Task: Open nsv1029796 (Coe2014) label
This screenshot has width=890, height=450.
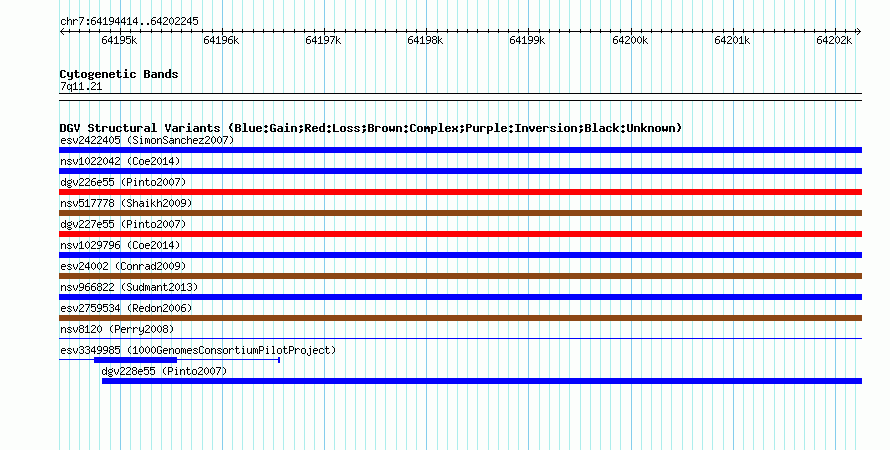Action: tap(120, 245)
